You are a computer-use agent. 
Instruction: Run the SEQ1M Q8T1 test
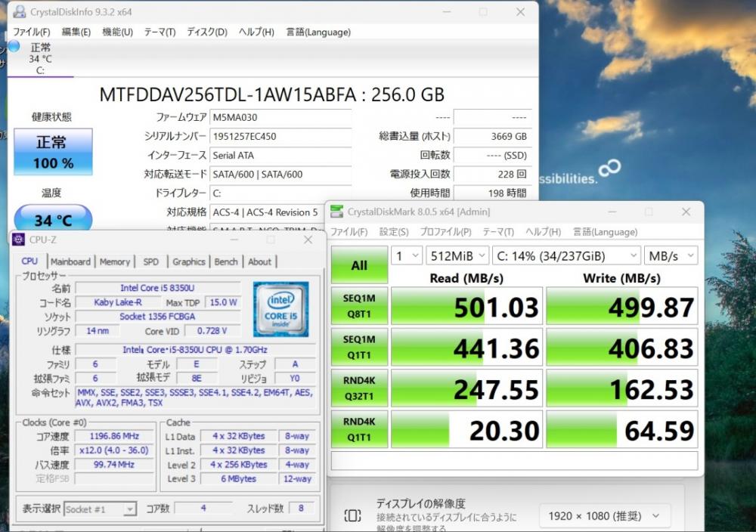point(359,306)
